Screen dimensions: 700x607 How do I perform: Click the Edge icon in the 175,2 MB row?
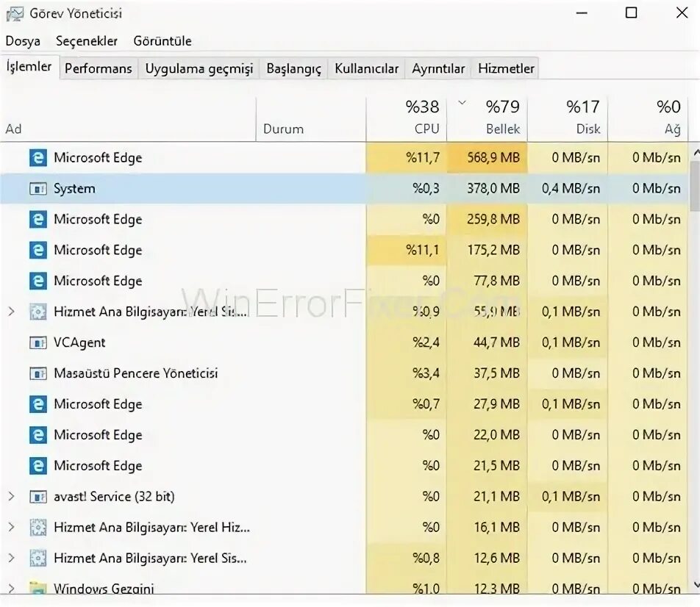[x=38, y=250]
